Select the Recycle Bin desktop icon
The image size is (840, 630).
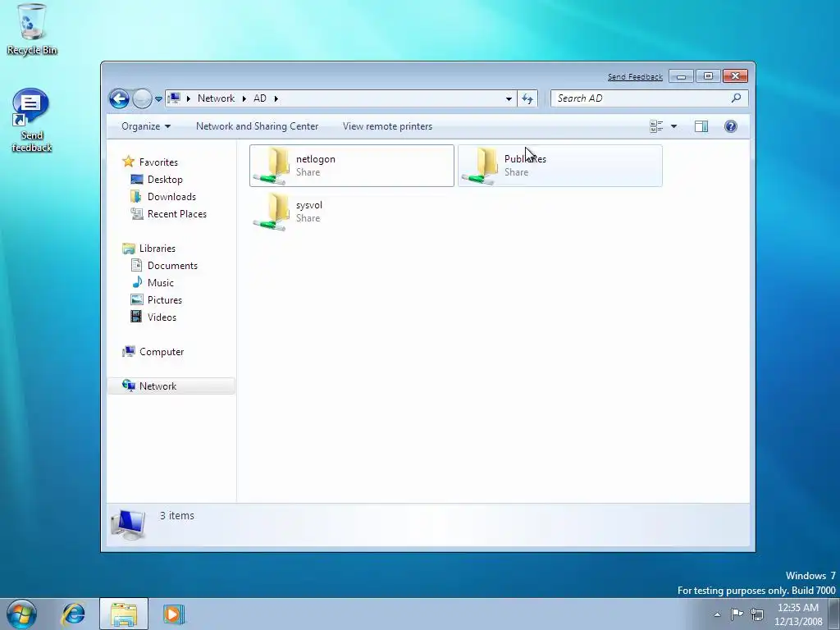(x=32, y=29)
